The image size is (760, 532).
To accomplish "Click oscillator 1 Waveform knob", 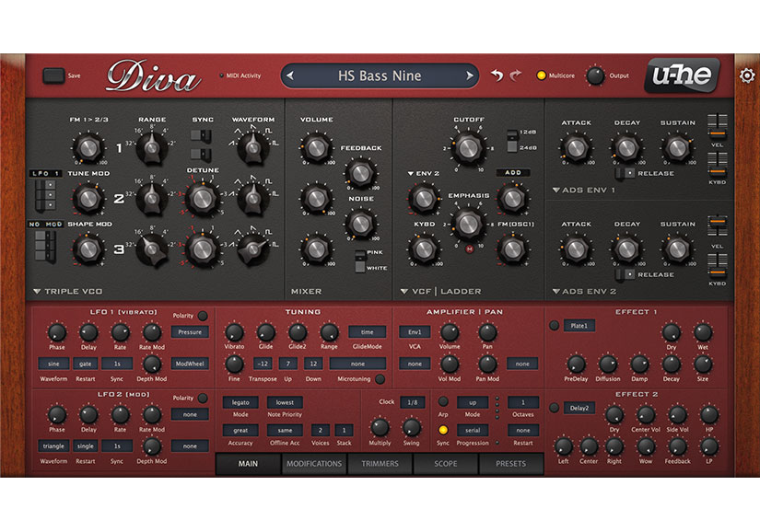I will (253, 147).
